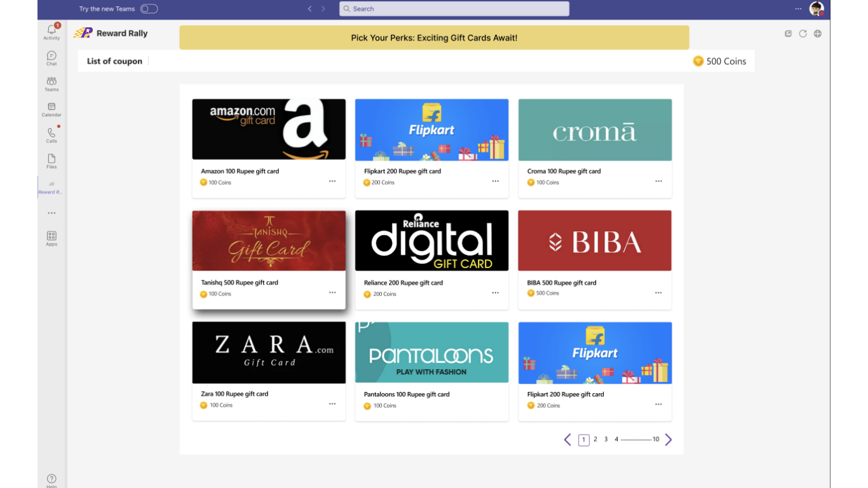Click Croma 100 Rupee gift card title
The image size is (868, 488).
coord(564,171)
